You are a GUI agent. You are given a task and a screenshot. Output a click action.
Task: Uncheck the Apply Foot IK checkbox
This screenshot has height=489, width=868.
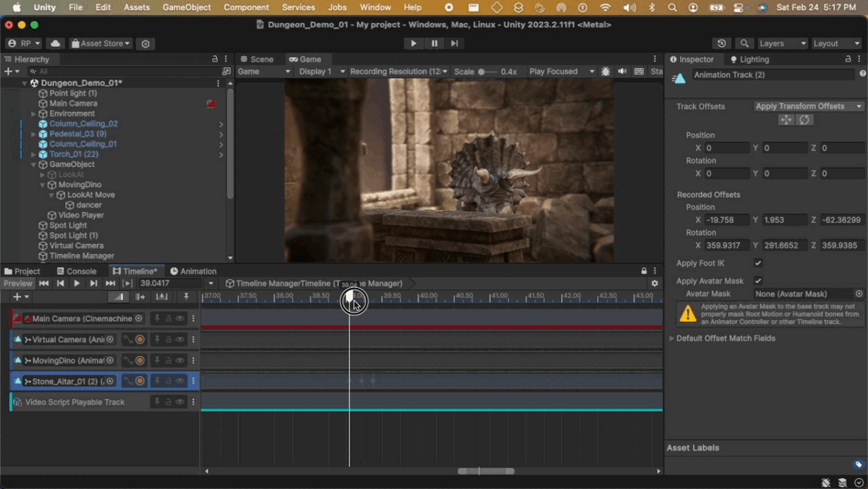[758, 263]
